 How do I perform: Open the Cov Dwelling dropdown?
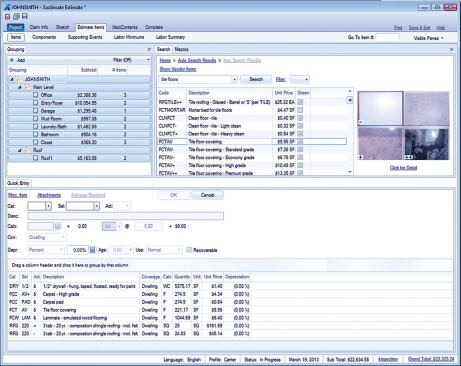click(63, 237)
